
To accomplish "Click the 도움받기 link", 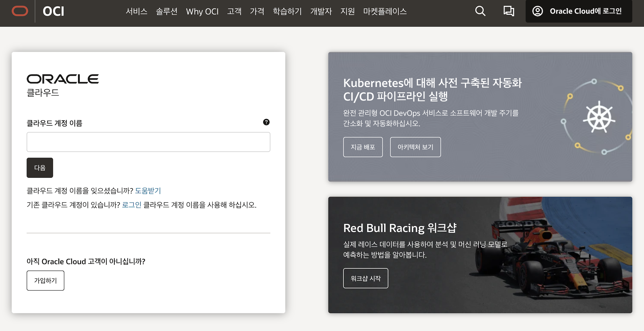I will point(148,191).
